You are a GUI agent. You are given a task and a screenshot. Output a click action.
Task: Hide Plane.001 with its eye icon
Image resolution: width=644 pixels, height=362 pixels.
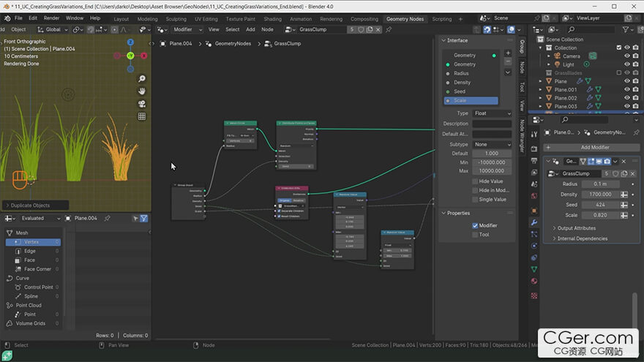tap(627, 89)
